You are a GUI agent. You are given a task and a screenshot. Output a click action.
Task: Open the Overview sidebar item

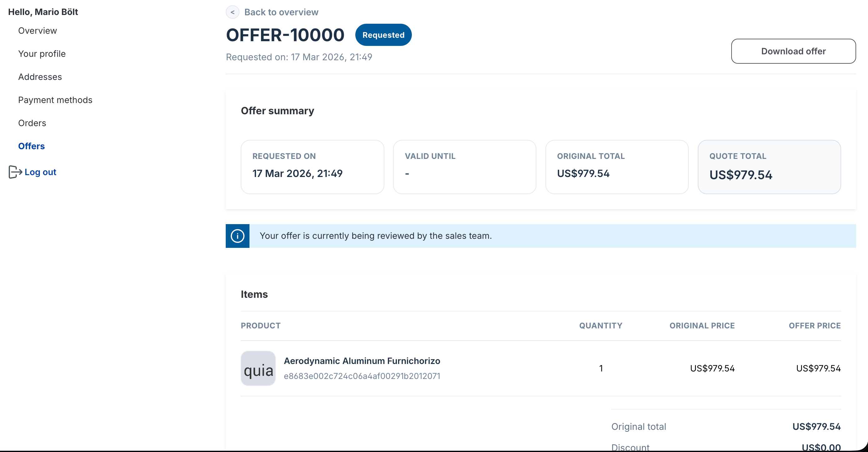pos(37,31)
